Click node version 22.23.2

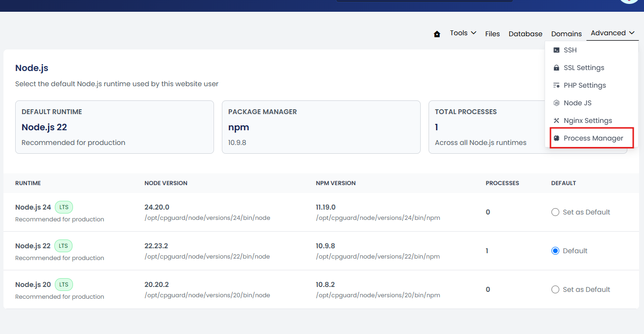click(x=156, y=246)
